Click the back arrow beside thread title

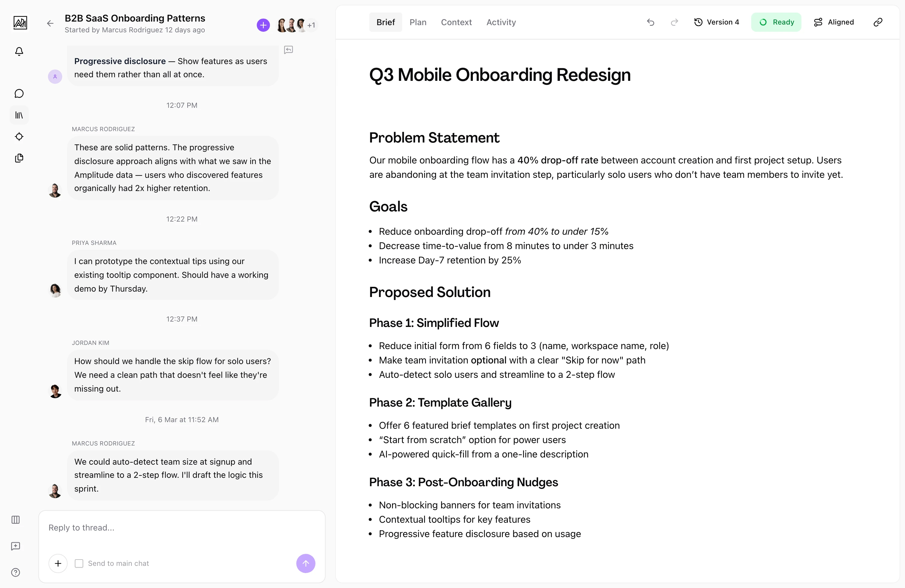pos(50,24)
